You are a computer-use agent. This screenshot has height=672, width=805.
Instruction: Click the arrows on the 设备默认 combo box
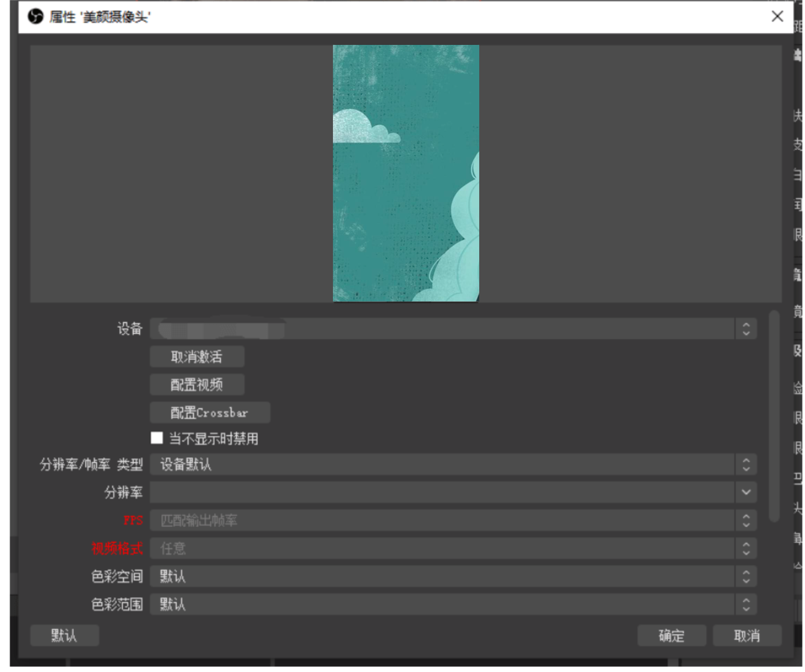tap(746, 464)
